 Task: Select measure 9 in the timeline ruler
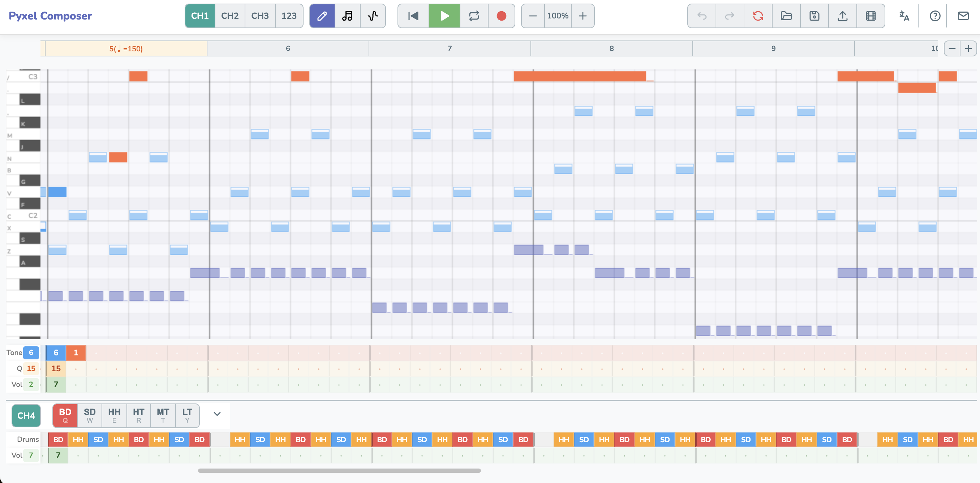coord(773,49)
